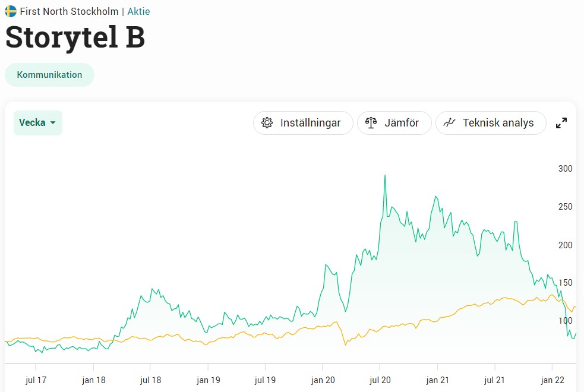Click the jan 20 date label
Screen dimensions: 584x392
[323, 380]
